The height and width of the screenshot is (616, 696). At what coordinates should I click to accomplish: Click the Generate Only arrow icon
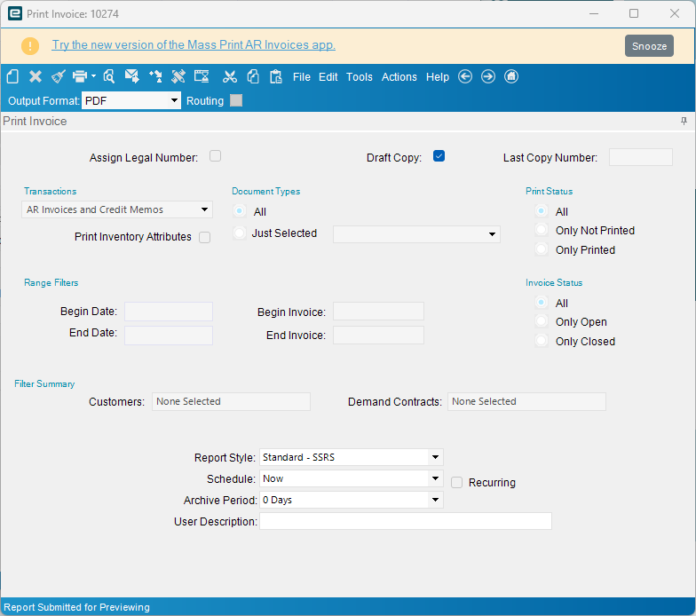(x=155, y=76)
